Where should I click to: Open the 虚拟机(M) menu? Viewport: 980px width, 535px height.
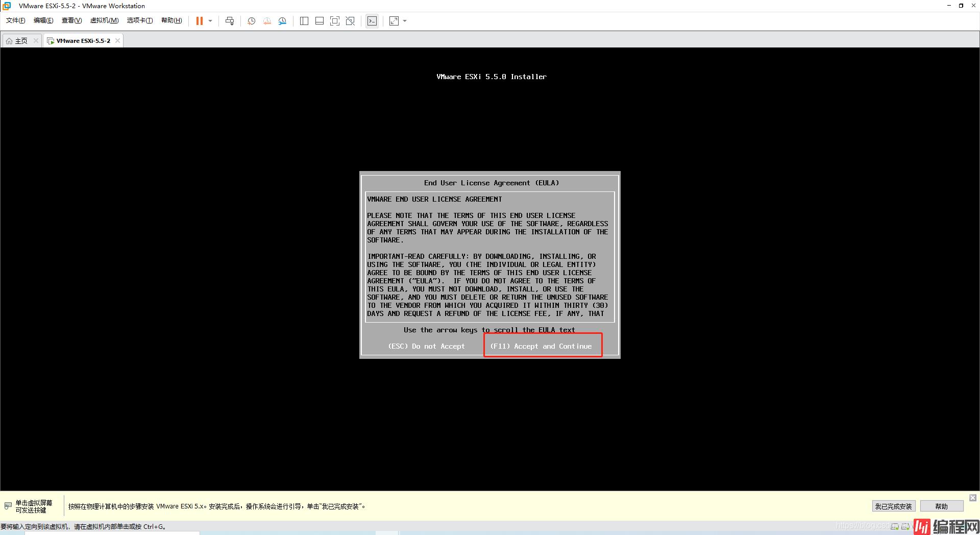coord(104,20)
